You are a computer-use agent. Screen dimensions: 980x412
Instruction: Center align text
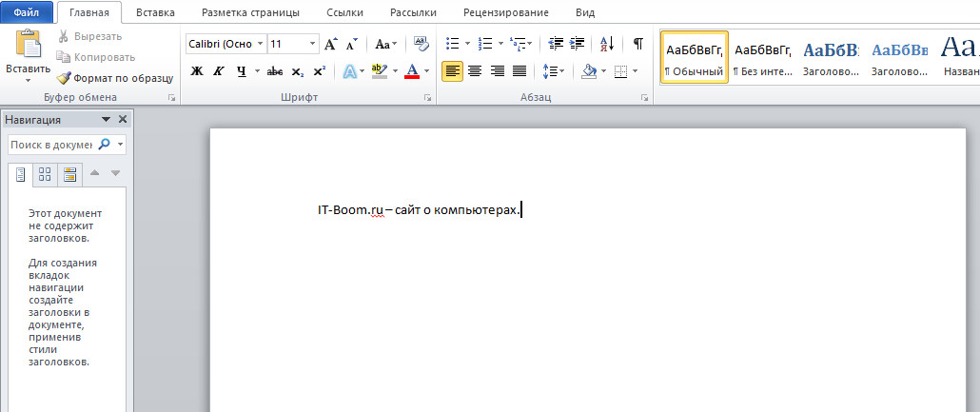475,71
